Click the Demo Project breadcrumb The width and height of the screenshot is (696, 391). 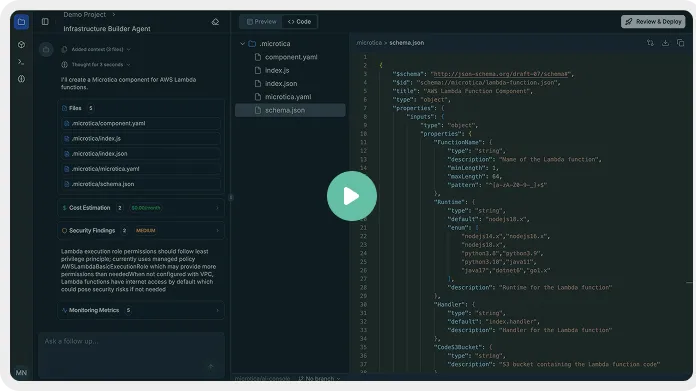[x=84, y=15]
